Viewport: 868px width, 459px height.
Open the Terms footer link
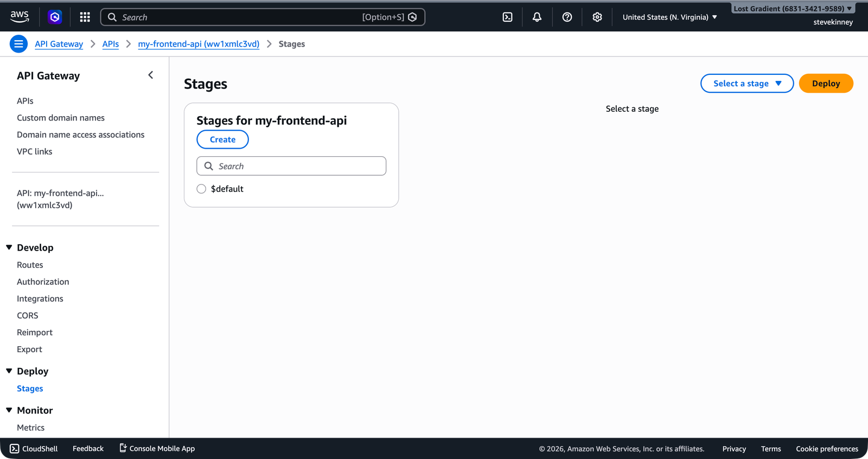(x=771, y=449)
